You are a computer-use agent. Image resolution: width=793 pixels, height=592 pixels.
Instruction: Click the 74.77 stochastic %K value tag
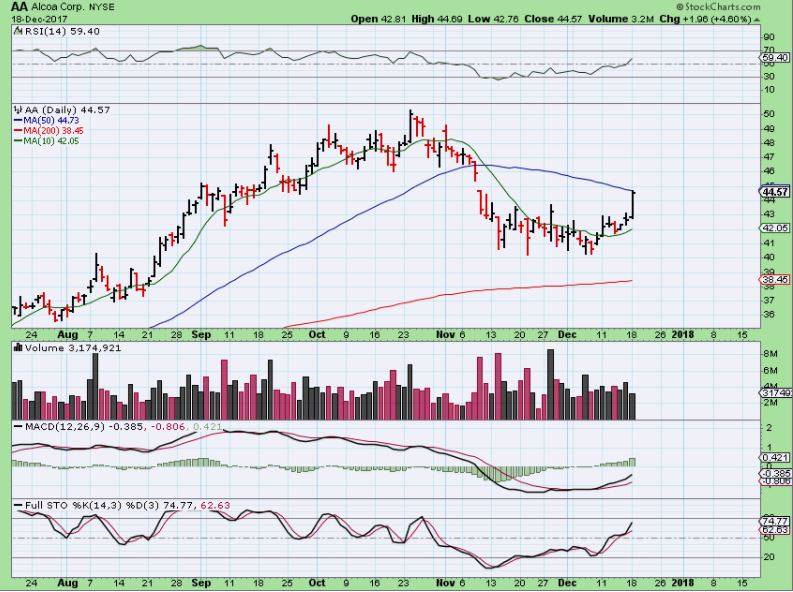(x=775, y=521)
